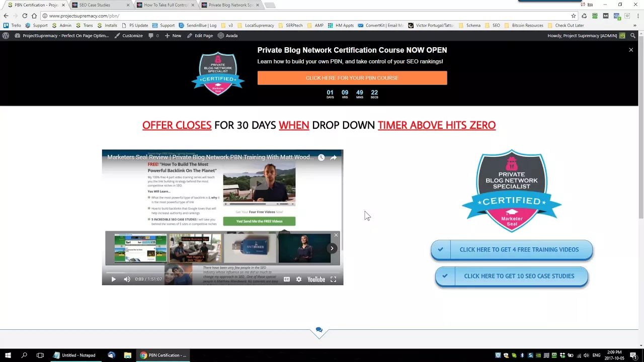Viewport: 644px width, 362px height.
Task: Click the taskbar search magnifier
Action: tap(24, 355)
